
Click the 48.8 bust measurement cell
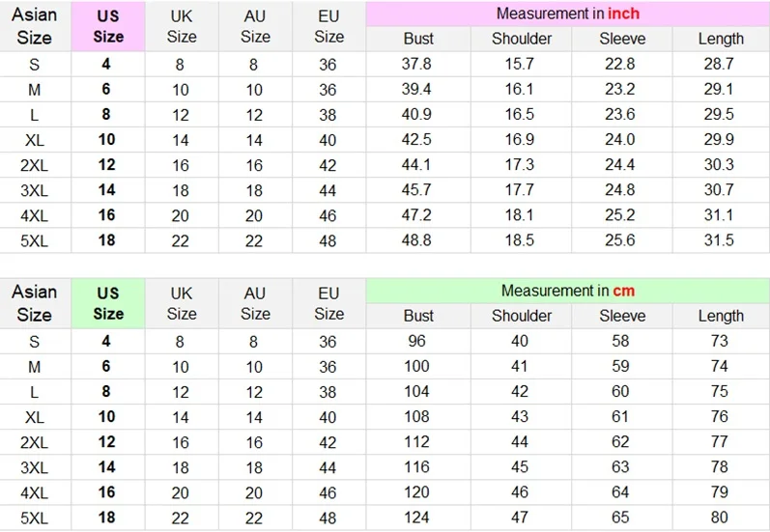[418, 240]
